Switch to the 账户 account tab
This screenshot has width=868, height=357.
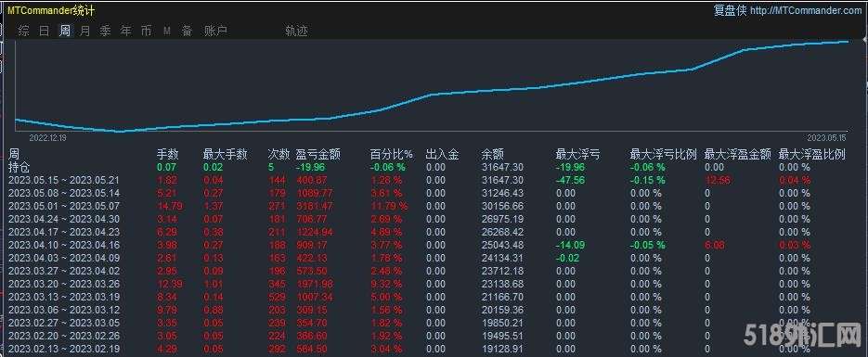click(216, 31)
